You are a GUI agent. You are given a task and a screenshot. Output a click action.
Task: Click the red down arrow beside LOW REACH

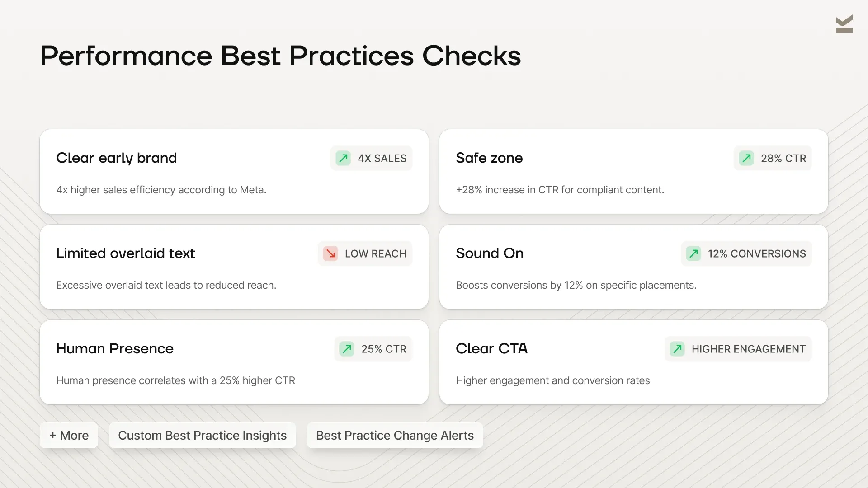(x=330, y=253)
